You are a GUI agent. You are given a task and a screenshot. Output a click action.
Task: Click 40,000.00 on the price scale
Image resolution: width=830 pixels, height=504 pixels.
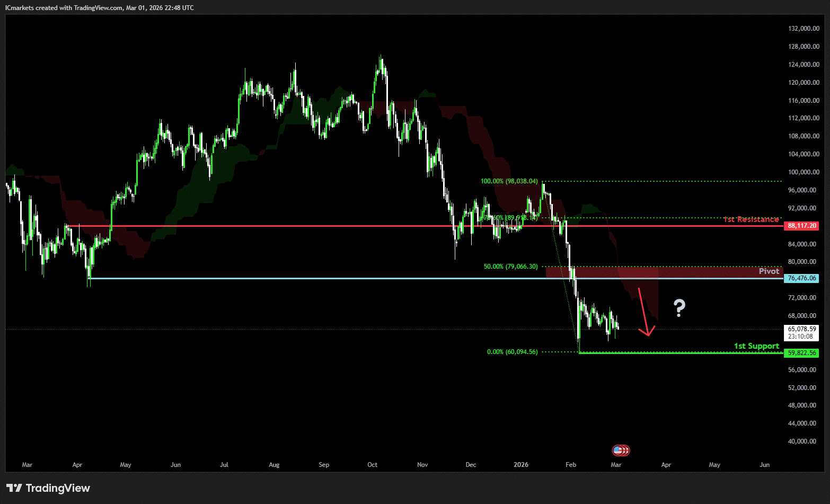[x=803, y=441]
